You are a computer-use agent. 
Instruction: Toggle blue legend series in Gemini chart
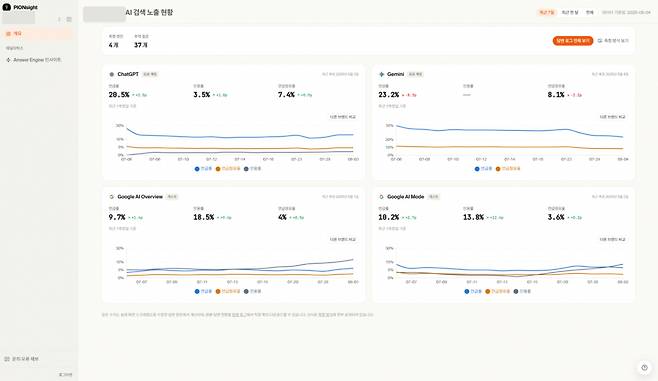point(483,169)
